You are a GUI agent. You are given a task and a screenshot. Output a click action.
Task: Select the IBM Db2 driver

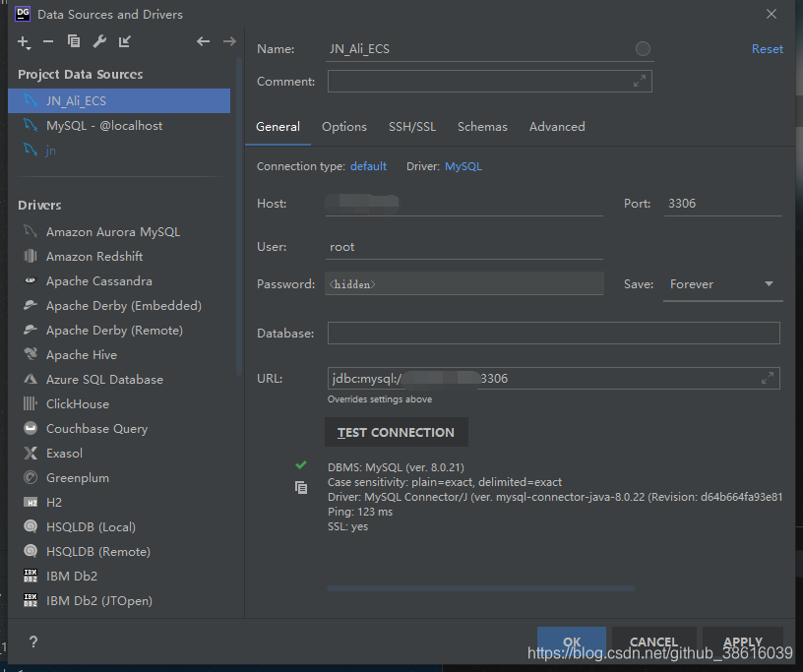tap(72, 577)
